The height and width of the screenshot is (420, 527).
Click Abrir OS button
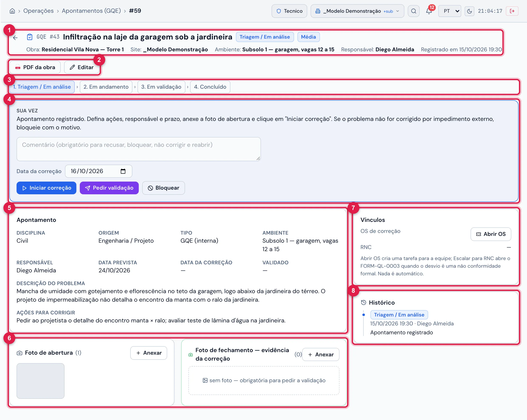(x=491, y=234)
